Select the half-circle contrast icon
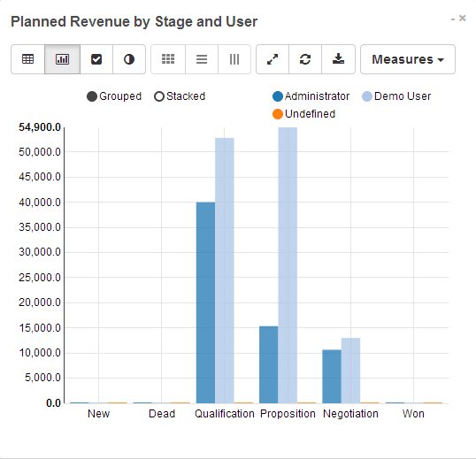The width and height of the screenshot is (476, 459). (129, 59)
